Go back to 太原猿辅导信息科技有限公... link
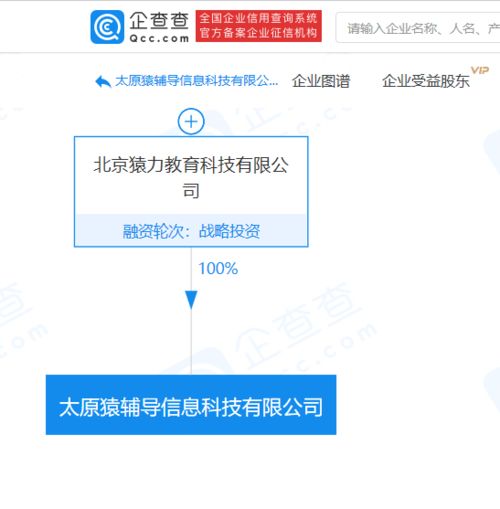 pyautogui.click(x=196, y=81)
